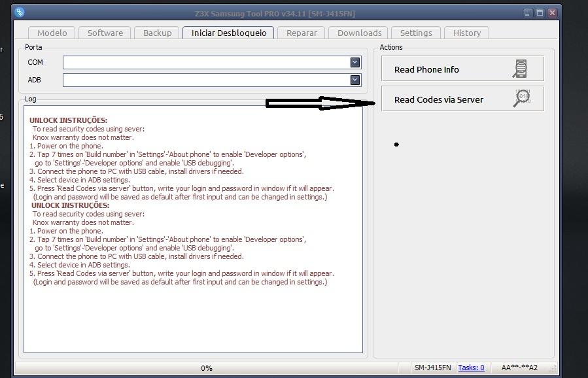Open the Tasks: 0 link
588x378 pixels.
click(x=471, y=368)
